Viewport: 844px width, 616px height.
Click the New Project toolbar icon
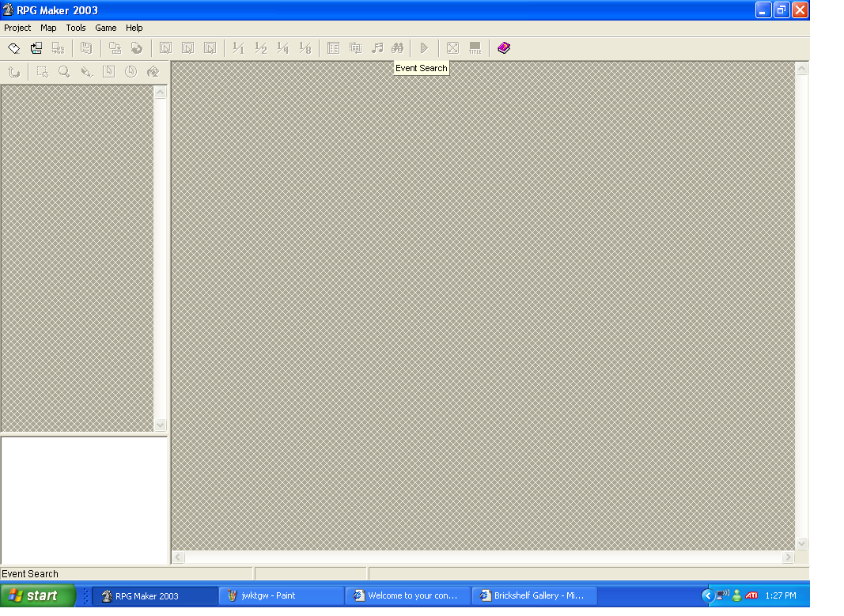(x=14, y=48)
